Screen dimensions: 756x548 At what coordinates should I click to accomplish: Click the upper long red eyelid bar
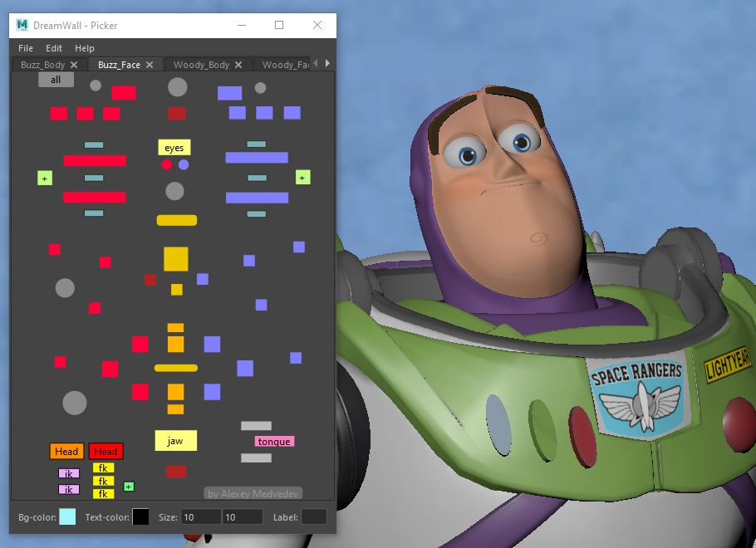click(x=95, y=160)
